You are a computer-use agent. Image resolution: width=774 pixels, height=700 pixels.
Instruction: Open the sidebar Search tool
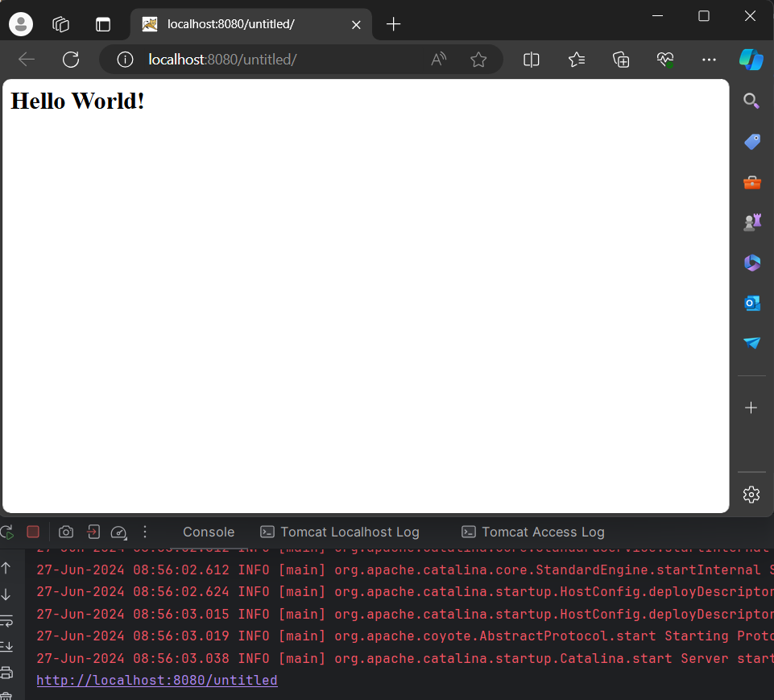point(751,101)
